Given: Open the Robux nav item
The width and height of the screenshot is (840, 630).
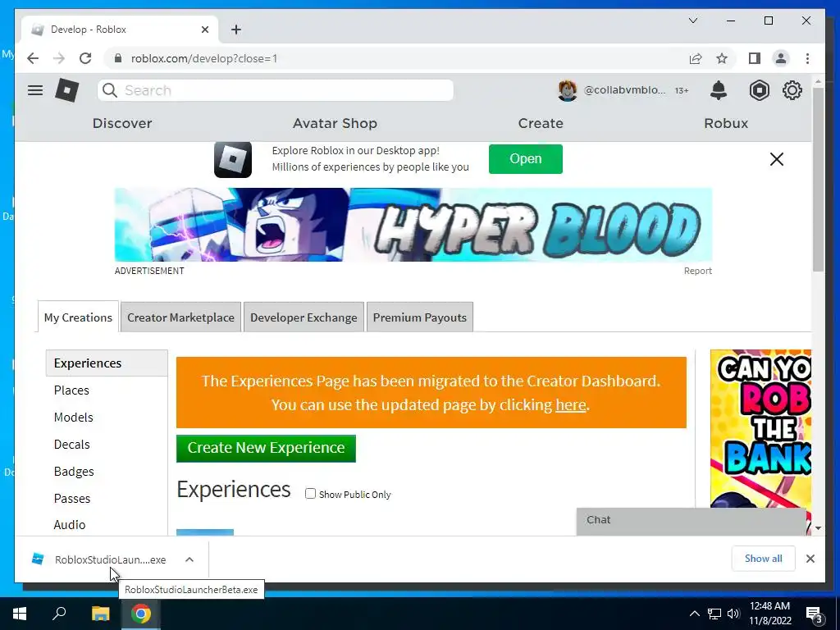Looking at the screenshot, I should pos(726,123).
